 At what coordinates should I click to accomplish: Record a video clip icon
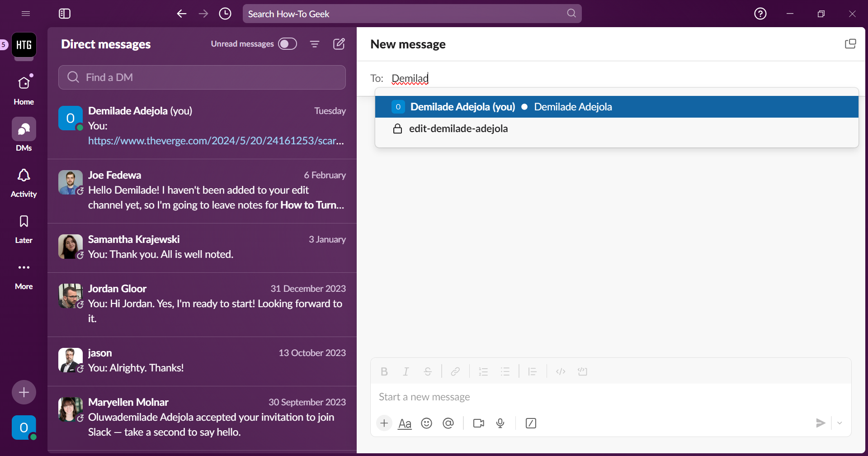478,423
